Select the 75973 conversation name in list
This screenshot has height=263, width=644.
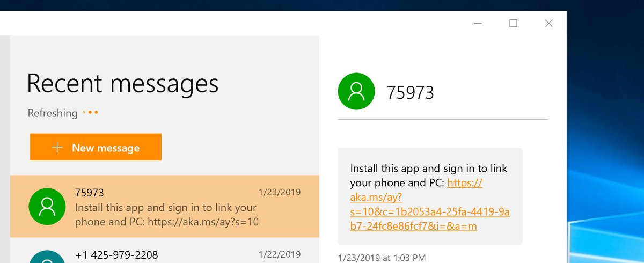pos(90,193)
